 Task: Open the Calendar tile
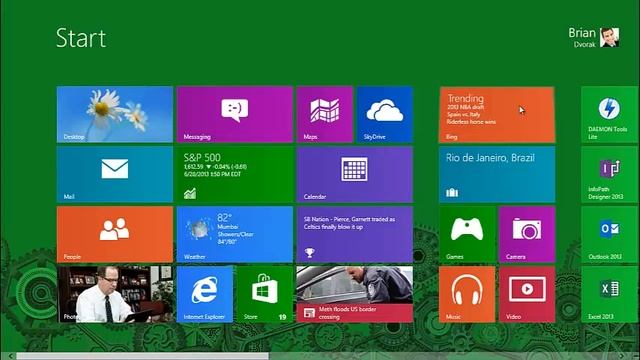coord(355,174)
